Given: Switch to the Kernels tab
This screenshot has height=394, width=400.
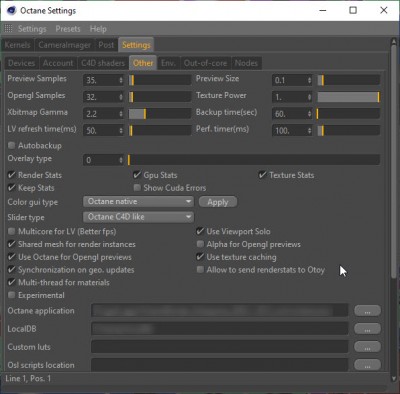Looking at the screenshot, I should click(x=17, y=45).
